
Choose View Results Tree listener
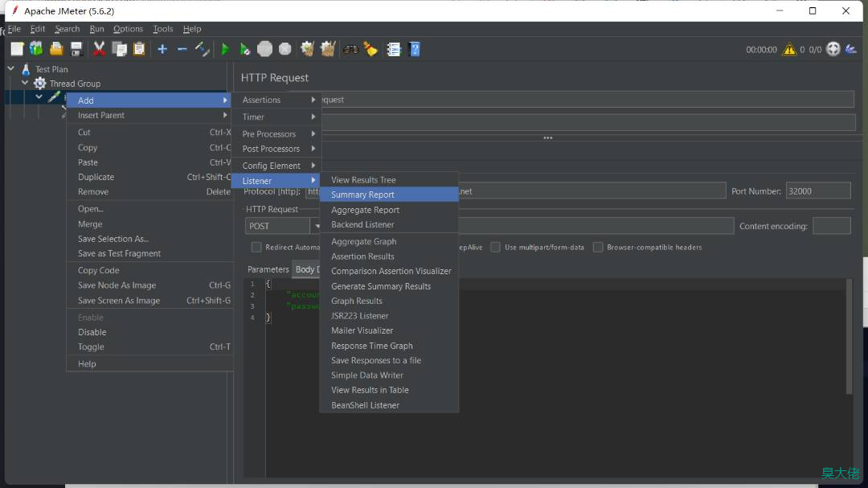(389, 180)
